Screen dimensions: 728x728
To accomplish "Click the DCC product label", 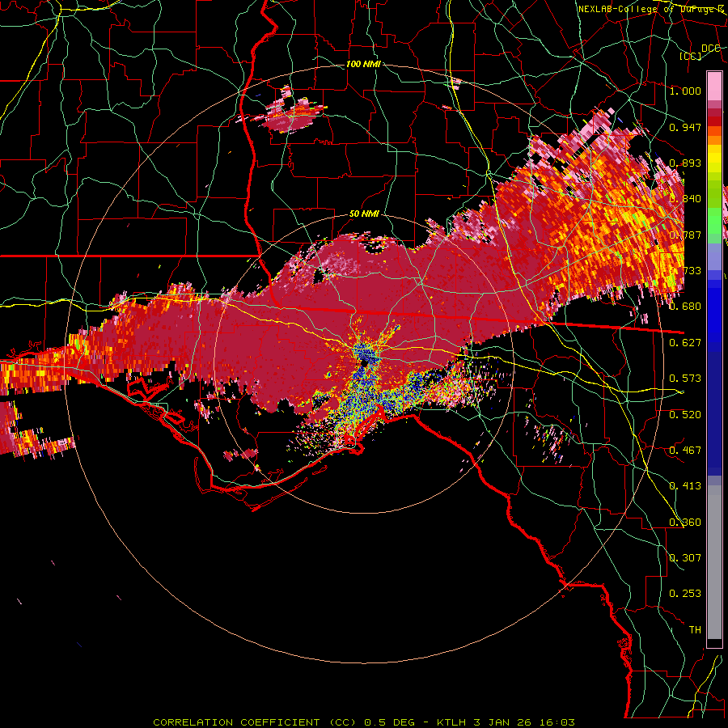I will (710, 48).
